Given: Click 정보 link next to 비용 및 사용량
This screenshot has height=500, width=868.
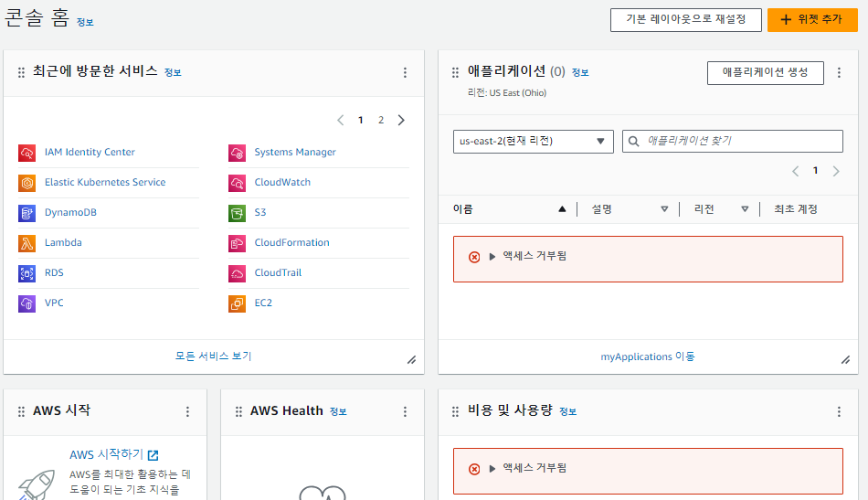Looking at the screenshot, I should click(x=568, y=411).
